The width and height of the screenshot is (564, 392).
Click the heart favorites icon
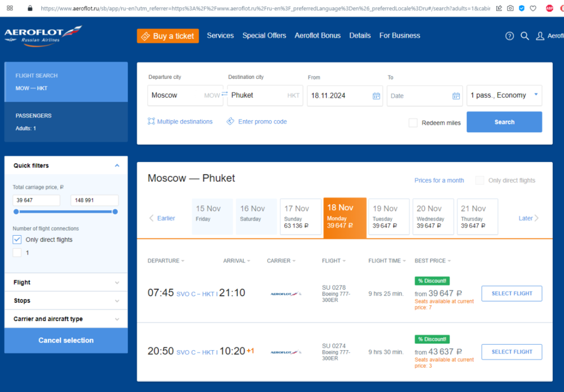[533, 8]
